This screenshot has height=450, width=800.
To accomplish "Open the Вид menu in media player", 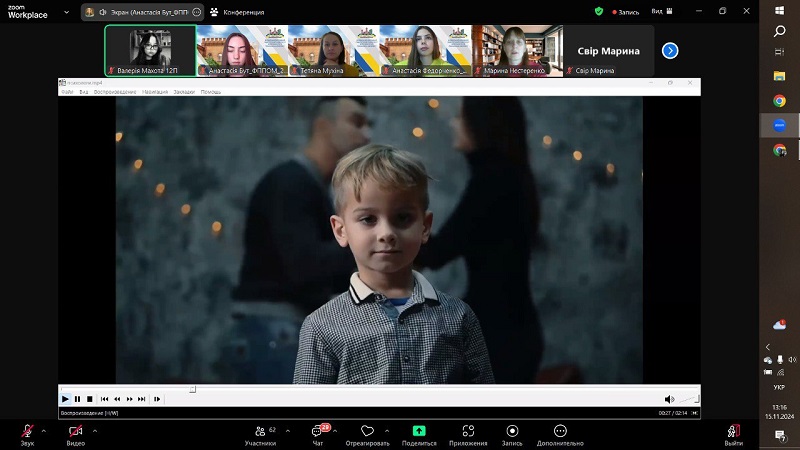I will pos(84,92).
